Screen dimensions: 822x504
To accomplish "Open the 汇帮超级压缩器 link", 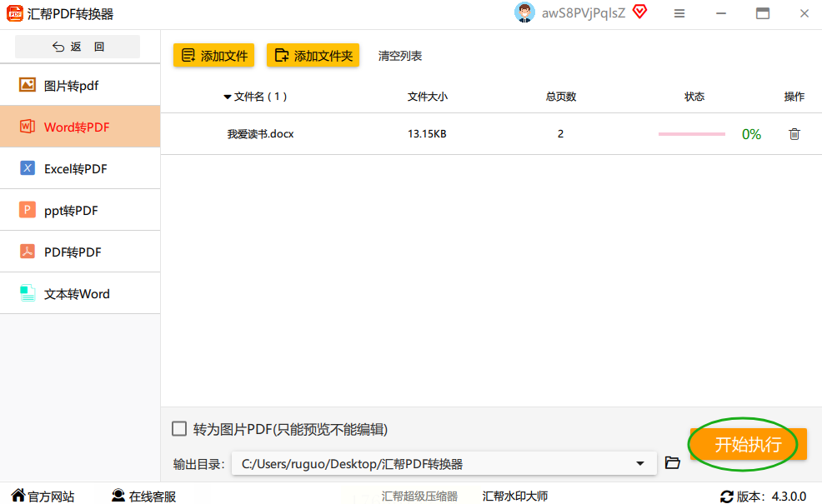I will point(419,497).
